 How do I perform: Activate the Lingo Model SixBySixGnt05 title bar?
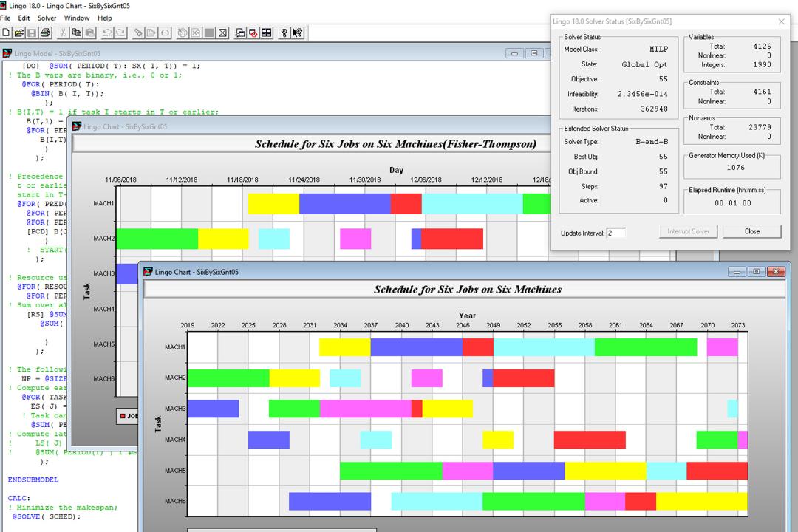coord(254,53)
